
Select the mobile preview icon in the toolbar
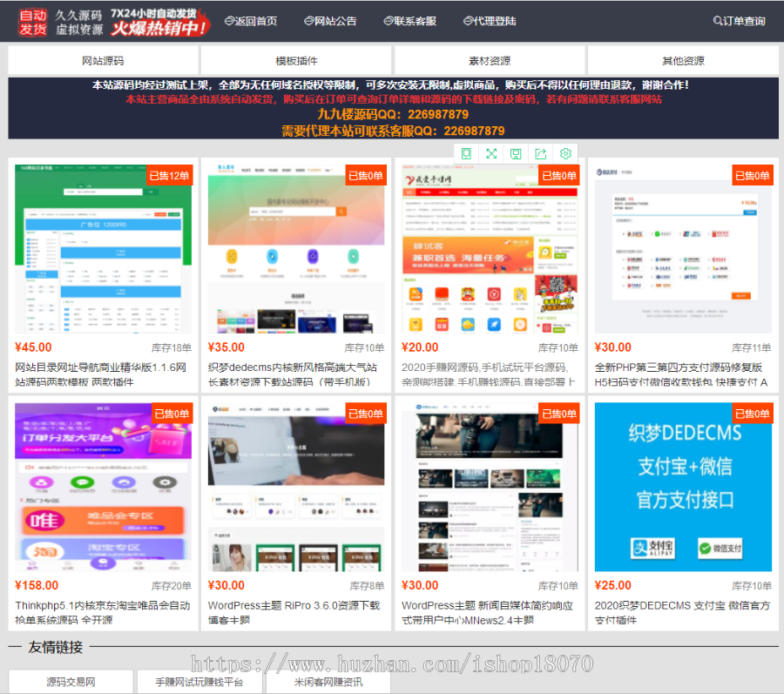(467, 153)
